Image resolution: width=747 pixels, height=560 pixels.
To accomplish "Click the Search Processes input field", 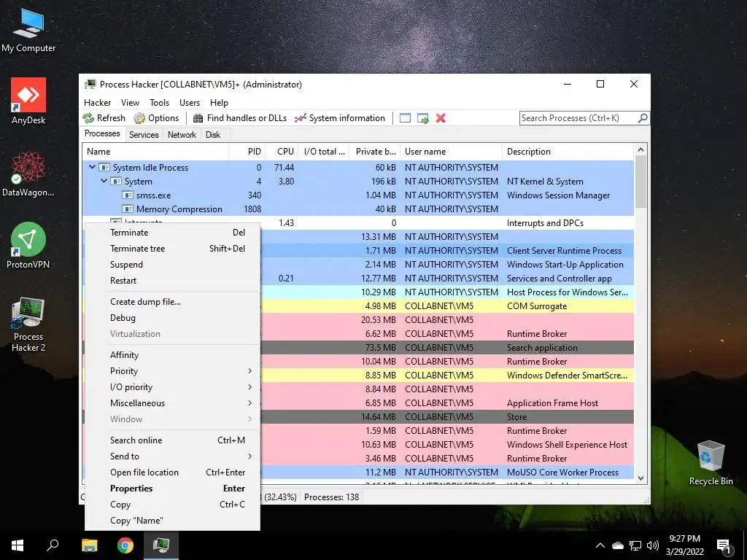I will point(578,117).
